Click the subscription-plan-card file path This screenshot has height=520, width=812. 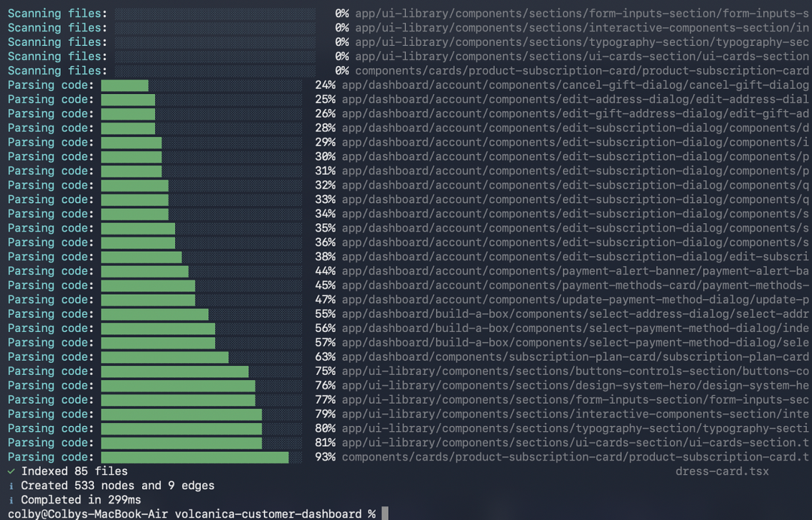574,357
